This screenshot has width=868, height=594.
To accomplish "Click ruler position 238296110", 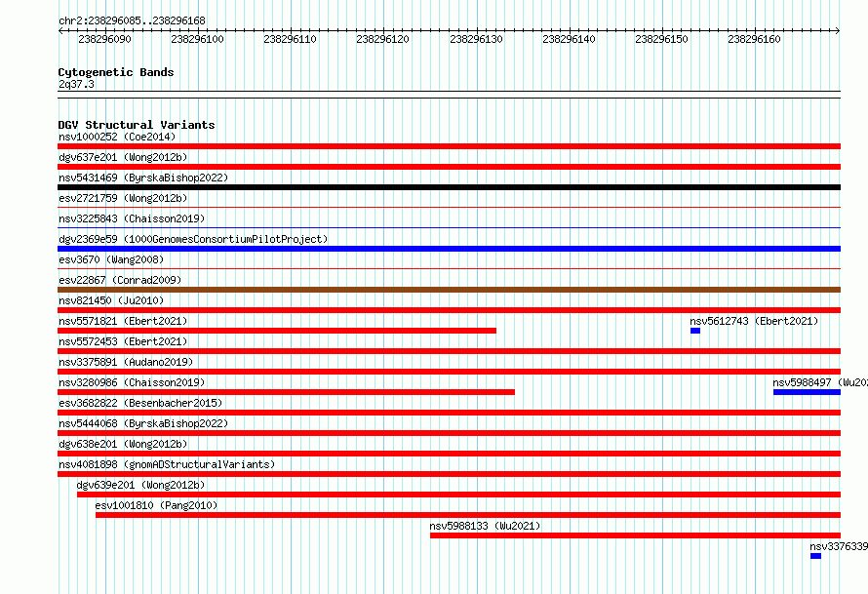I will [290, 39].
